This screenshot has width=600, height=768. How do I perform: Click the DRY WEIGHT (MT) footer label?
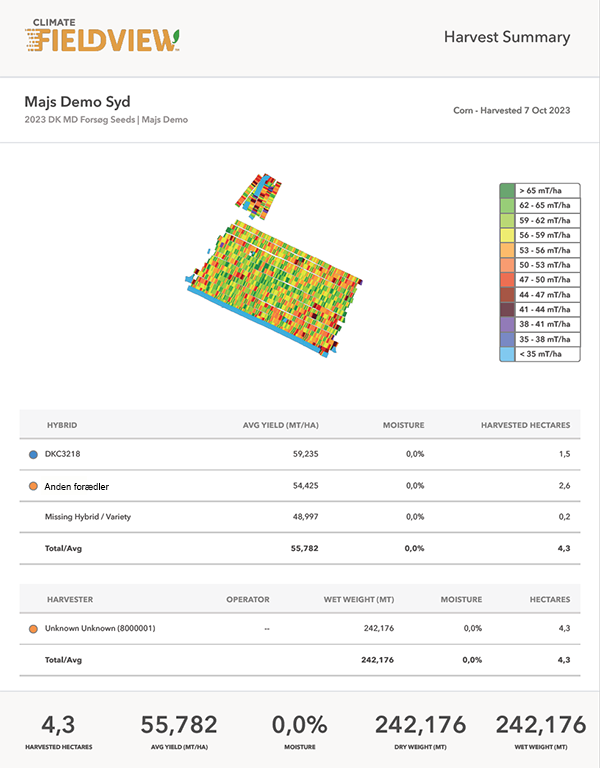click(x=420, y=747)
